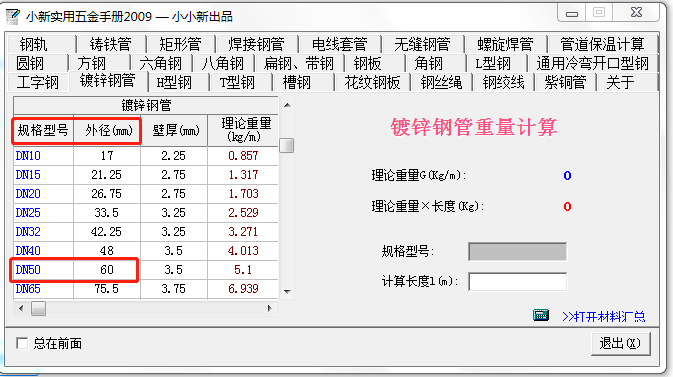Screen dimensions: 673x377
Task: Click the weight value 6.939
Action: click(x=243, y=289)
